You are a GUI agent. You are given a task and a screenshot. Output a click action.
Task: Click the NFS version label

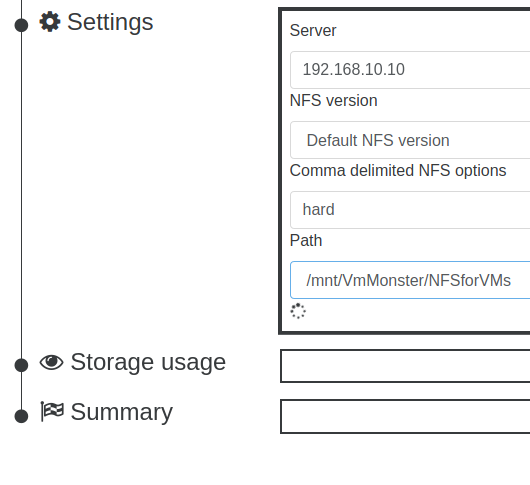[334, 100]
